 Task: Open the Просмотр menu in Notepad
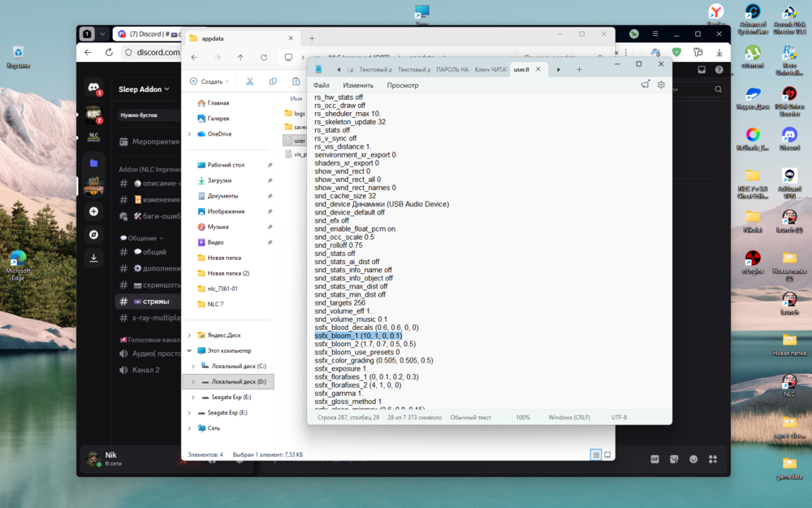(x=403, y=85)
